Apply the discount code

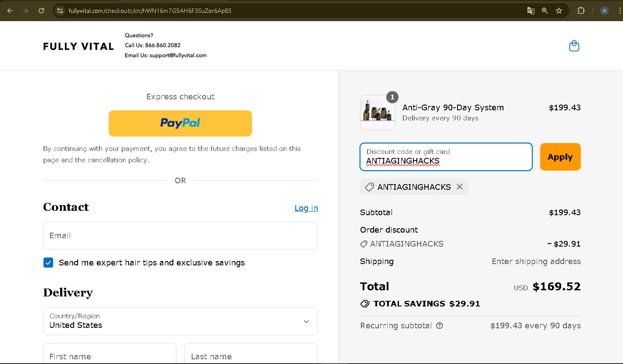pyautogui.click(x=560, y=157)
